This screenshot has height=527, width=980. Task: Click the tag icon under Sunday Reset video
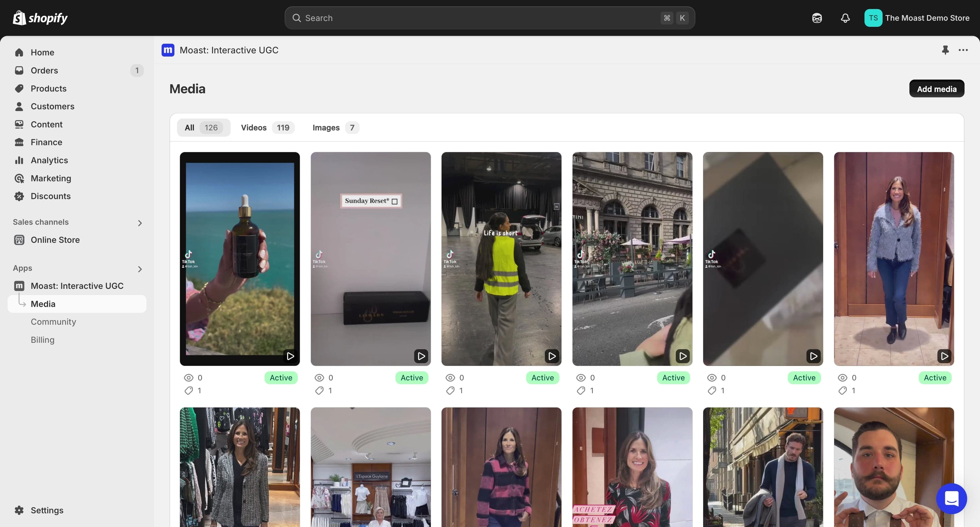point(319,391)
